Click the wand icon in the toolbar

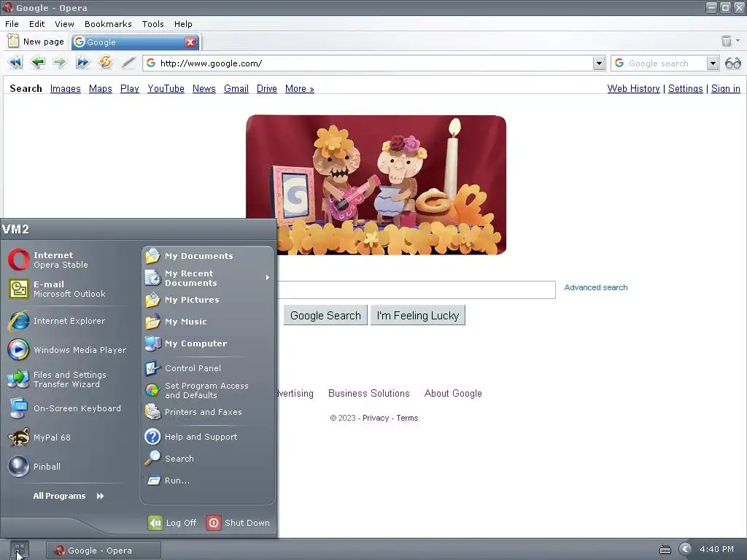click(128, 63)
